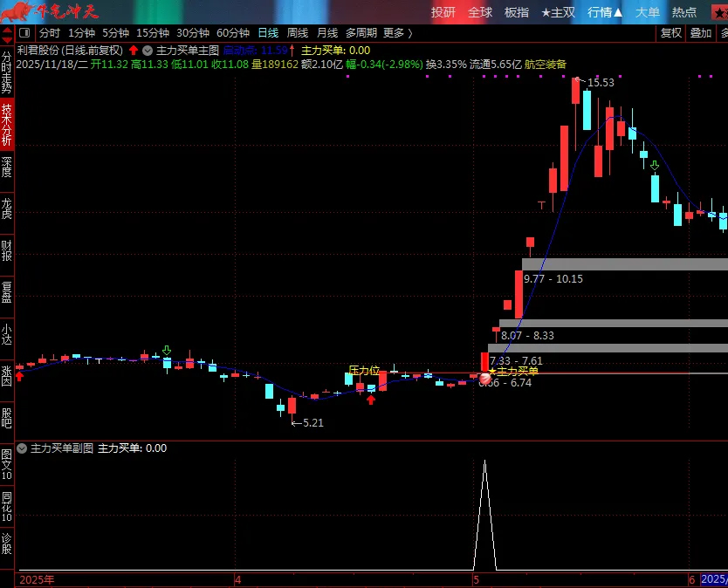Click the 5.21 low price label
Screen dimensions: 728x588
(312, 423)
